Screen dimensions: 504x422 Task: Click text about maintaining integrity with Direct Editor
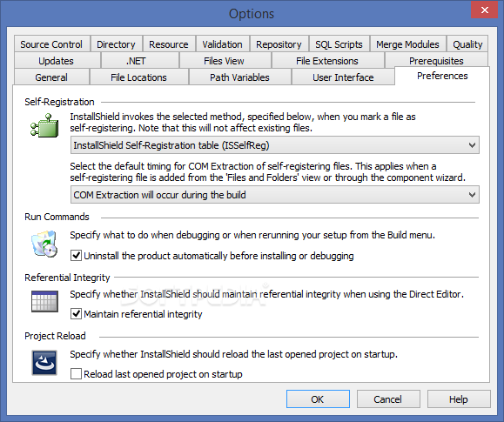coord(266,294)
